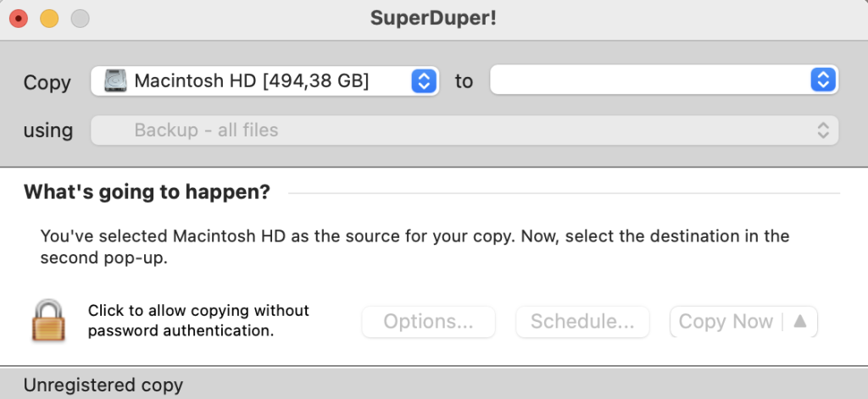
Task: Click the hard drive icon beside Macintosh HD
Action: (114, 81)
